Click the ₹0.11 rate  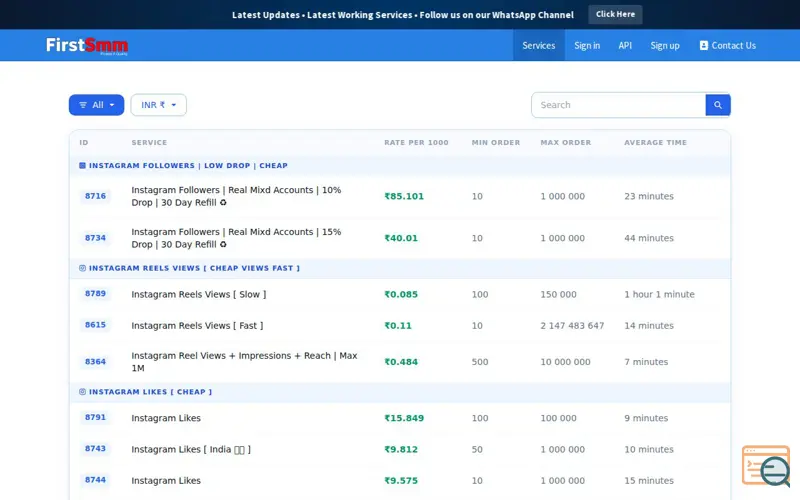(x=398, y=326)
